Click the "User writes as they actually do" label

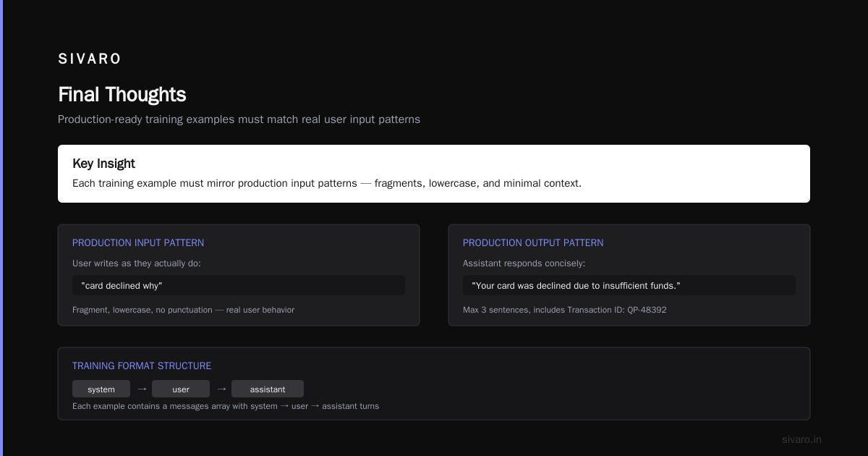tap(137, 263)
